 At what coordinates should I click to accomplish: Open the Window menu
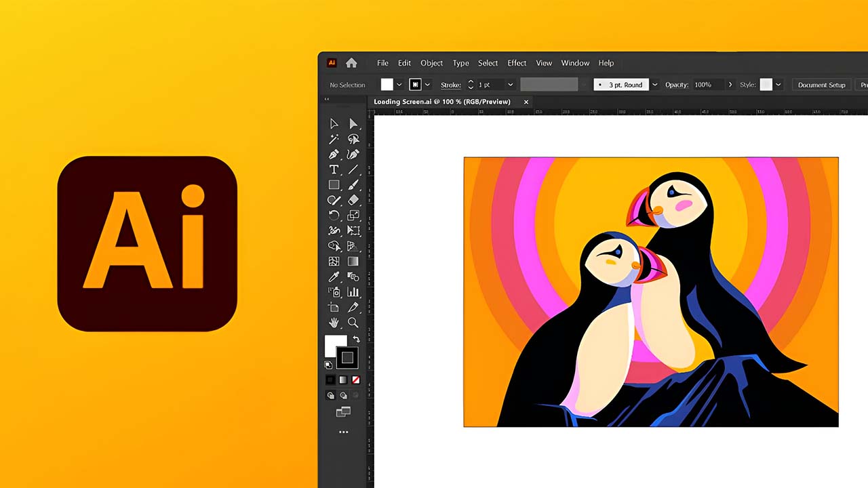575,63
